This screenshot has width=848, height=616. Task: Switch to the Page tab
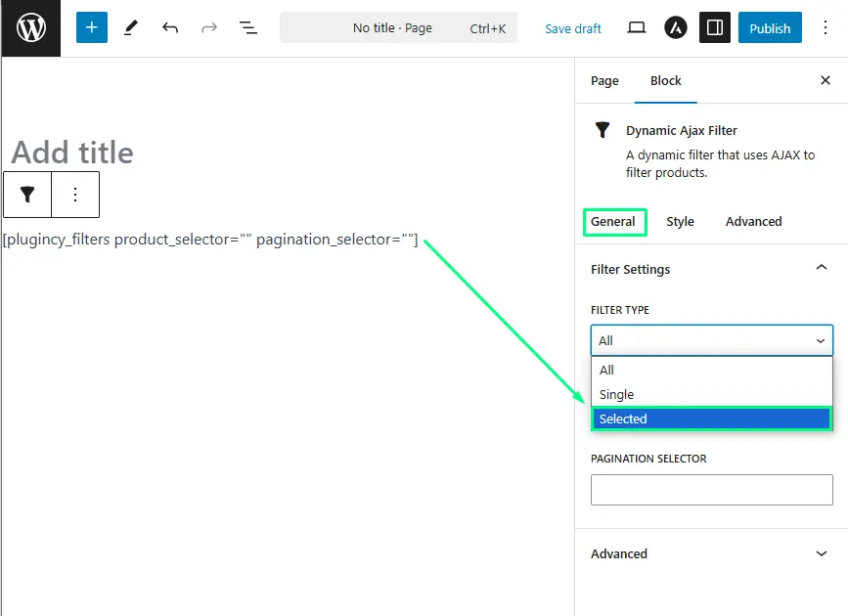click(604, 80)
